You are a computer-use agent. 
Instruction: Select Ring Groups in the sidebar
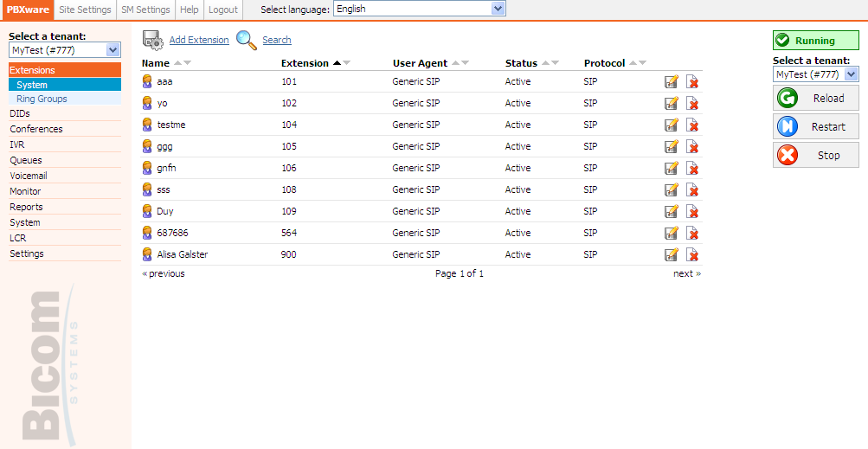42,99
